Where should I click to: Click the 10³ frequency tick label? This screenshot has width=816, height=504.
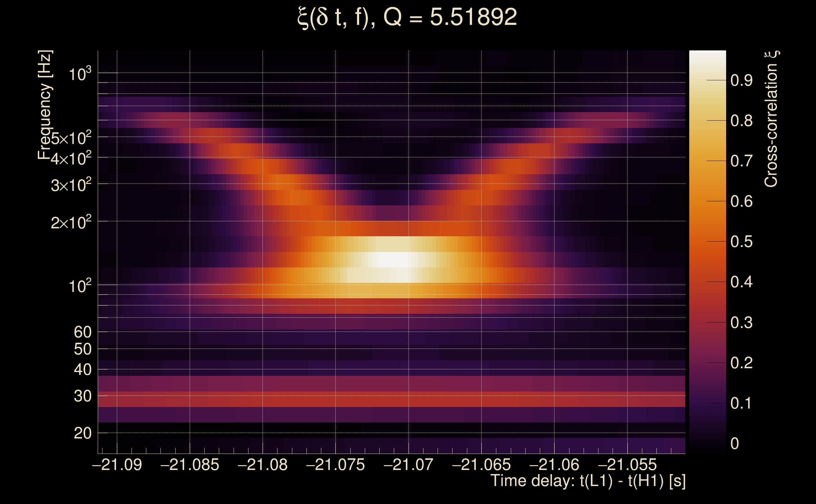point(80,74)
